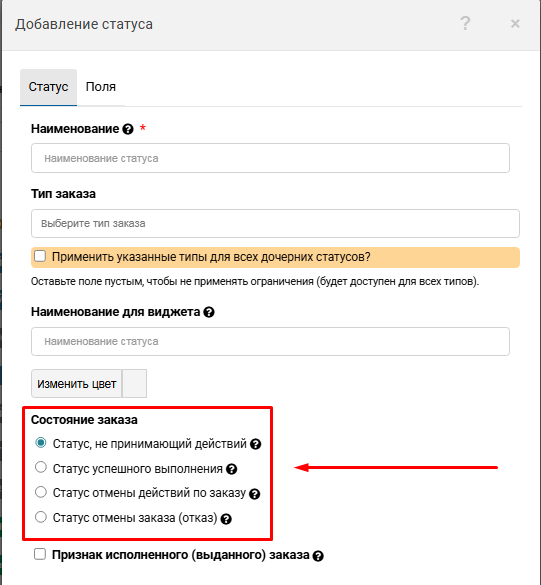Click the Изменить цвет button

pos(76,384)
